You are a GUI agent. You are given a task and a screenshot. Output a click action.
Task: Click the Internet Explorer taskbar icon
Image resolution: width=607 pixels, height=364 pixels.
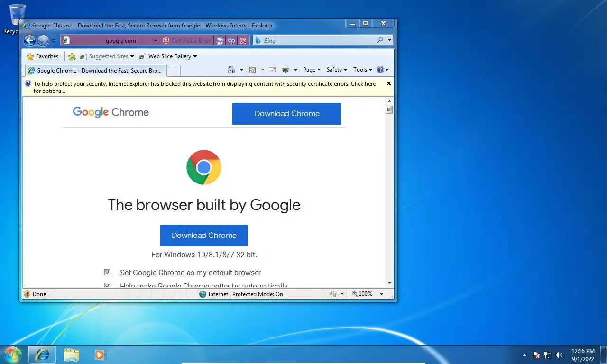click(x=42, y=355)
